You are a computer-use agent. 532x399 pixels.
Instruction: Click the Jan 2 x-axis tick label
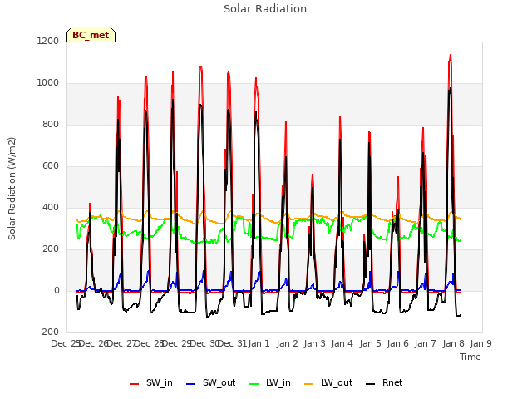pos(287,343)
